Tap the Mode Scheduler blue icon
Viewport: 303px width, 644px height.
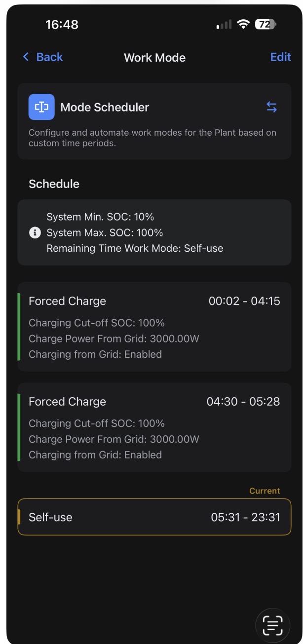click(41, 107)
